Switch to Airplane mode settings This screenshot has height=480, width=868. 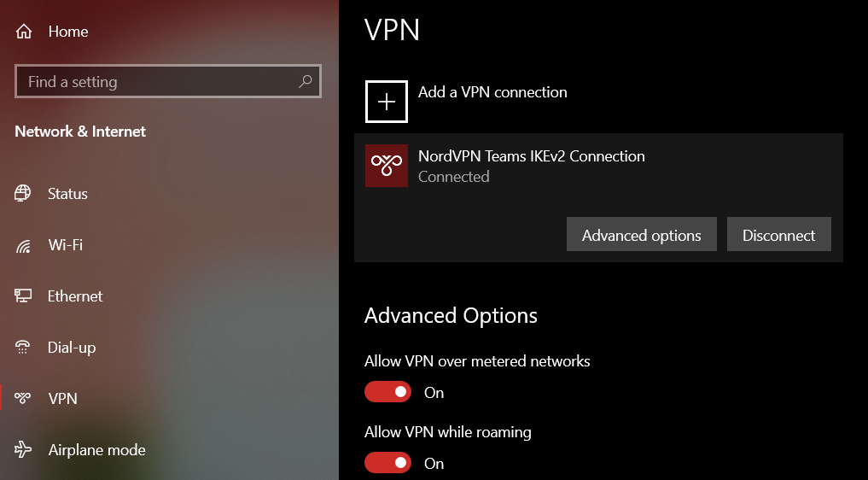point(96,450)
